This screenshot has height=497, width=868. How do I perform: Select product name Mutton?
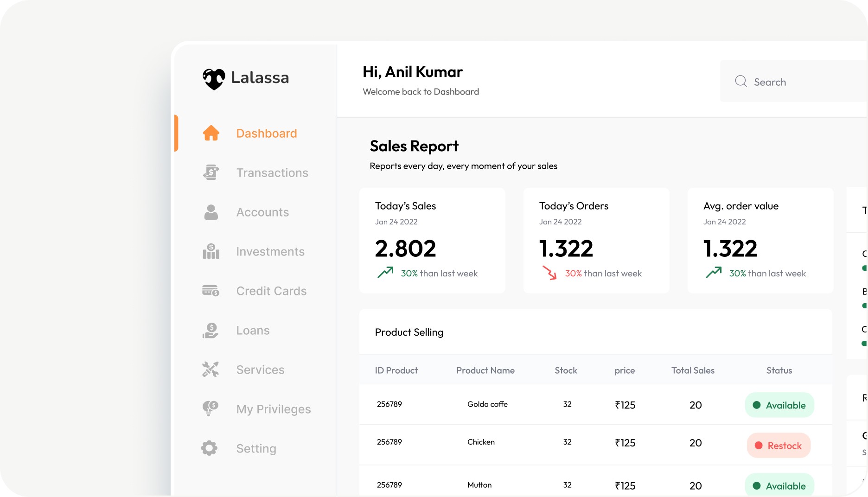[x=479, y=485]
